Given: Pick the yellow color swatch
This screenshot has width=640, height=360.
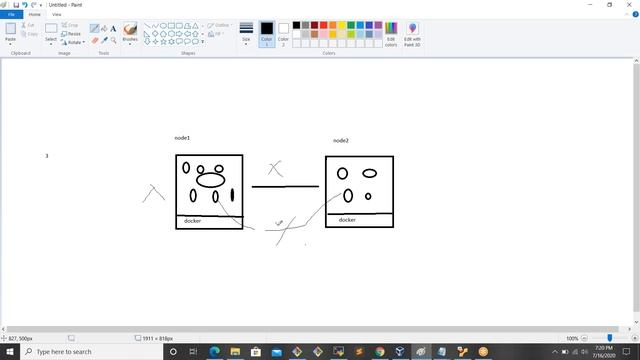Looking at the screenshot, I should (342, 25).
